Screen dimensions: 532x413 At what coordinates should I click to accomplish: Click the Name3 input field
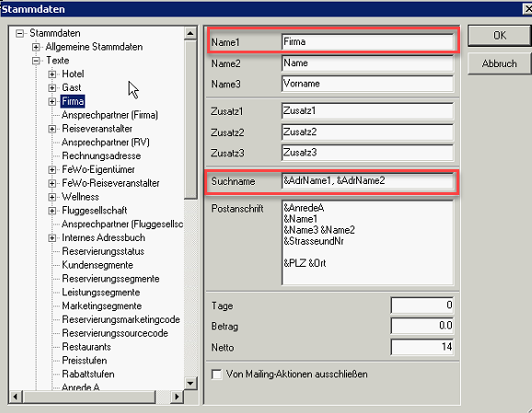[367, 84]
